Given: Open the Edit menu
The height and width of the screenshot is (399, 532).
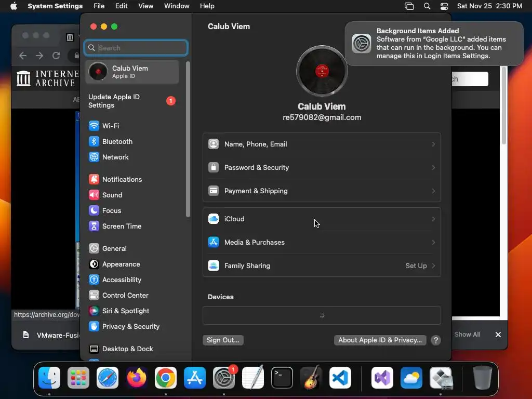Looking at the screenshot, I should (x=121, y=6).
